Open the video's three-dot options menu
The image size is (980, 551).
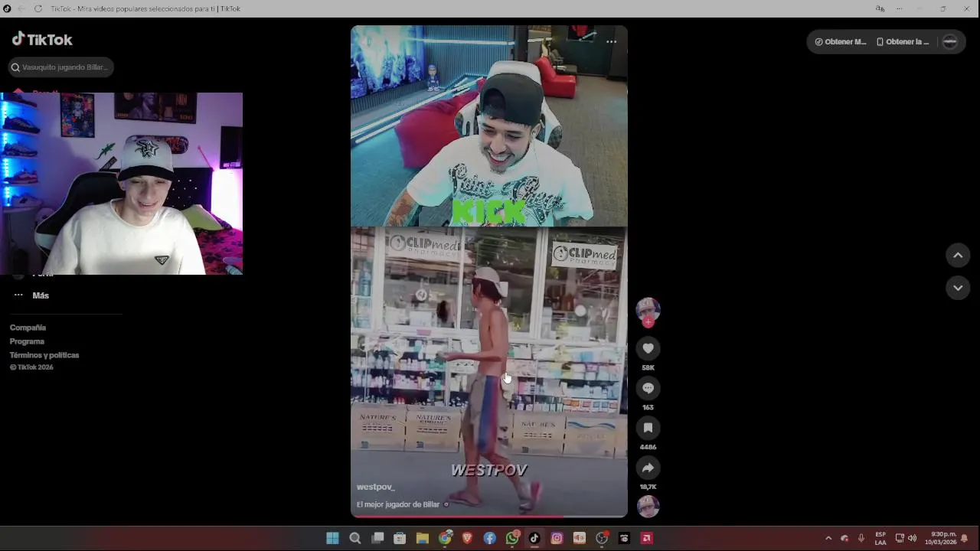click(x=611, y=42)
